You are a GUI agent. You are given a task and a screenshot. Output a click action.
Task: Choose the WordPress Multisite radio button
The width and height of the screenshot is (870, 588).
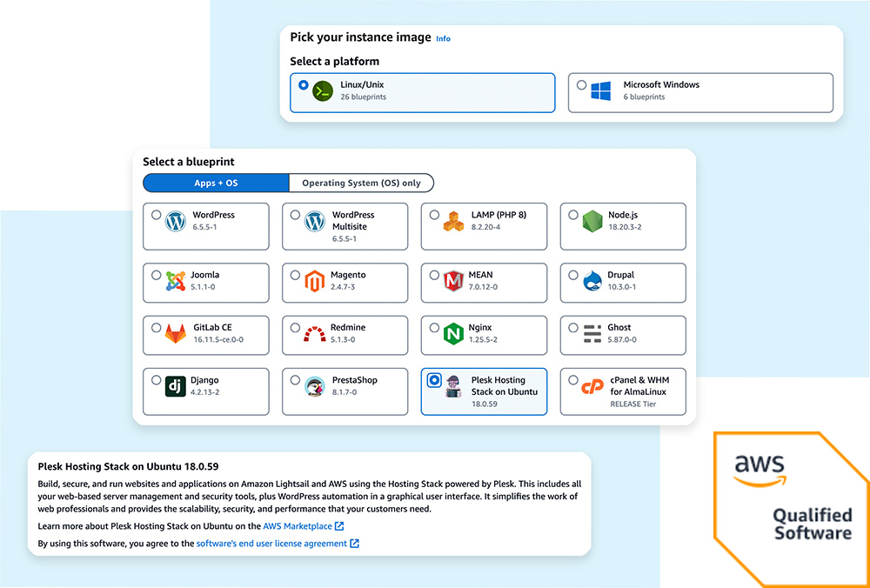click(x=295, y=215)
